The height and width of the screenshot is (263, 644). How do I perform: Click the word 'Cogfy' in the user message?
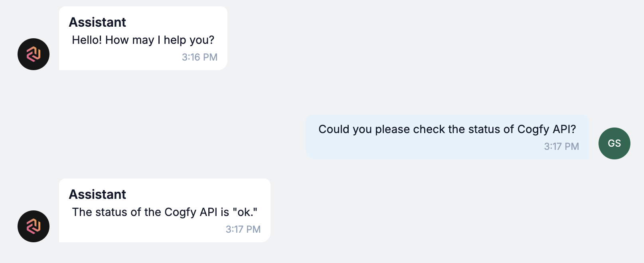pyautogui.click(x=533, y=130)
